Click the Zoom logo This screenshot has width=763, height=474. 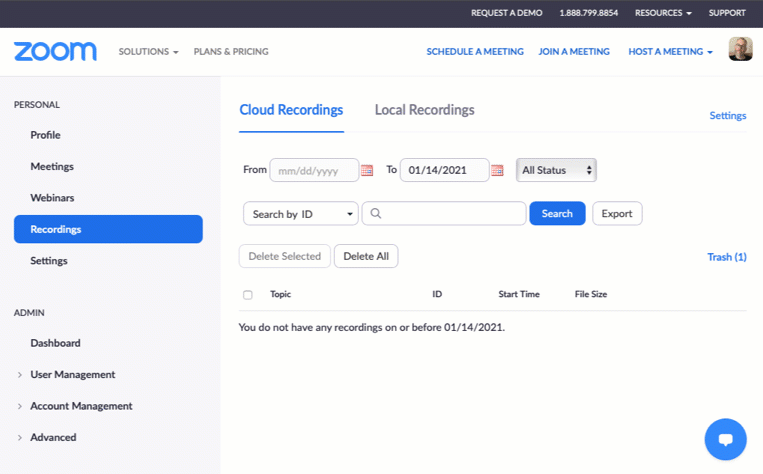(55, 52)
